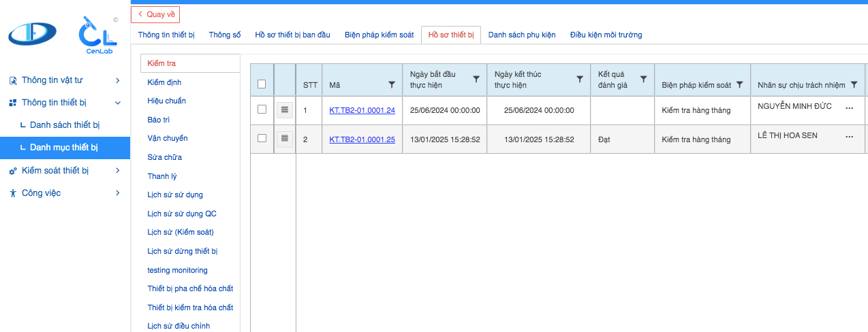This screenshot has width=868, height=332.
Task: Open filter for Ngày kết thúc thực hiện
Action: tap(579, 80)
